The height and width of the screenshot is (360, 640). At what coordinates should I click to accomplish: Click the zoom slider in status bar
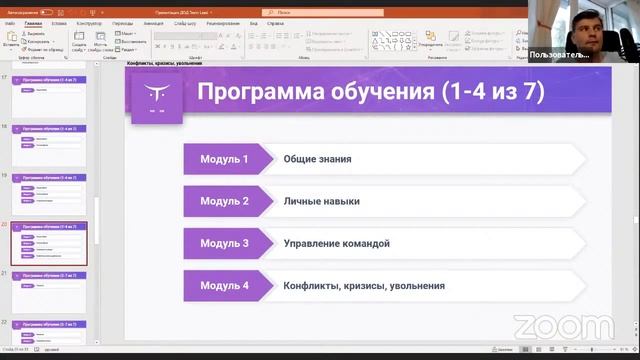coord(592,349)
